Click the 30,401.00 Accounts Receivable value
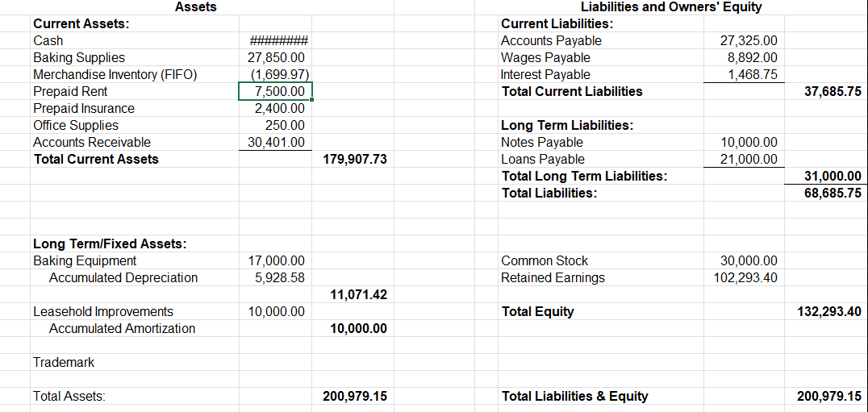 [276, 142]
